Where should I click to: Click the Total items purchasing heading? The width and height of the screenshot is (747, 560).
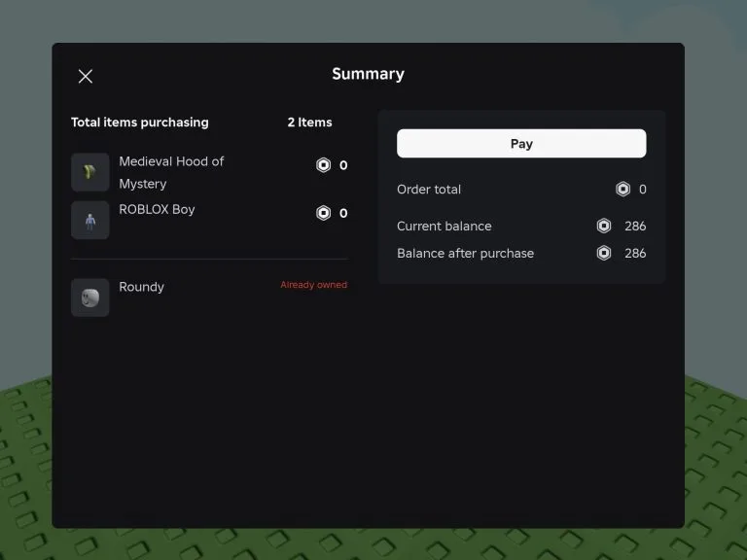140,122
